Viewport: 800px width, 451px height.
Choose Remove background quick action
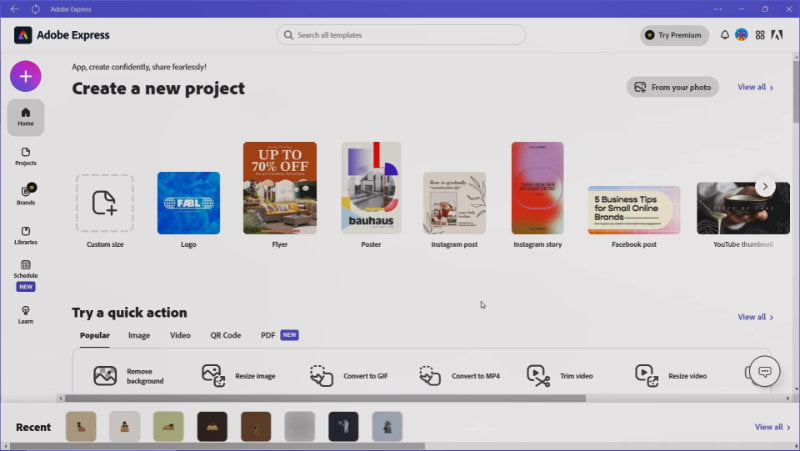click(129, 376)
